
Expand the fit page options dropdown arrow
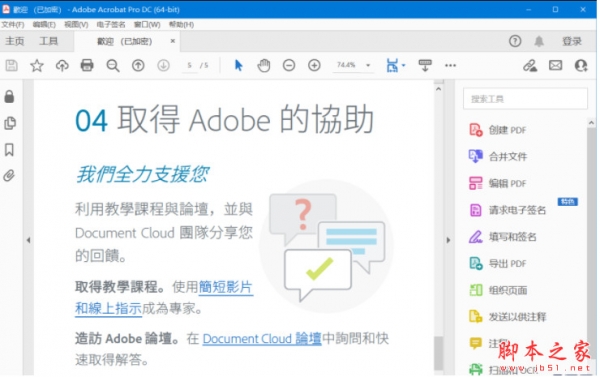pos(404,65)
